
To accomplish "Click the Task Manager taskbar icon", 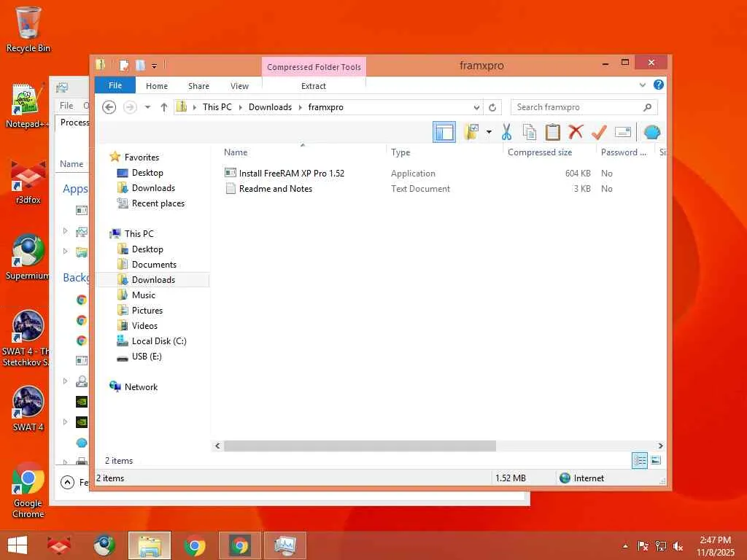I will click(x=285, y=545).
